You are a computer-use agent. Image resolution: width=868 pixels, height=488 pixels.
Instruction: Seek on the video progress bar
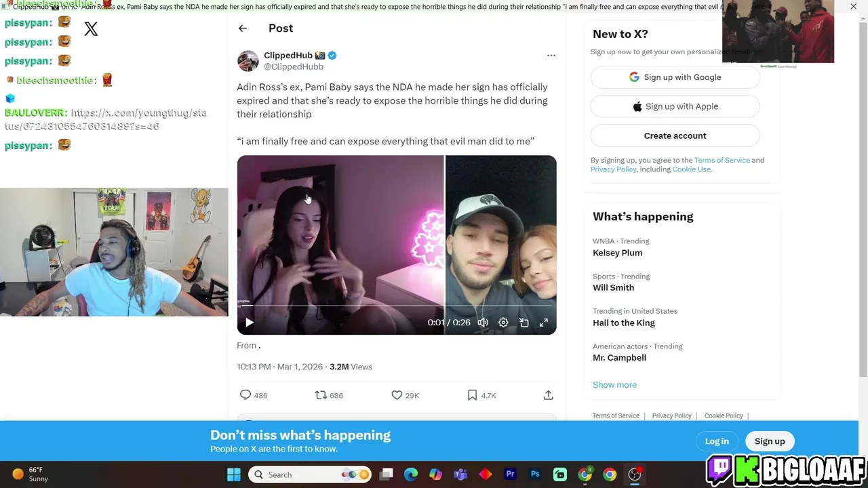[x=397, y=306]
